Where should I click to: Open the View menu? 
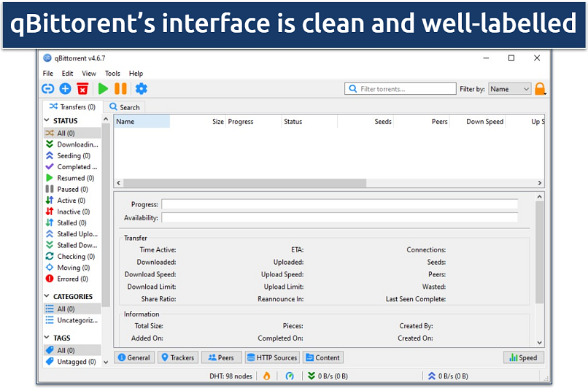click(89, 74)
